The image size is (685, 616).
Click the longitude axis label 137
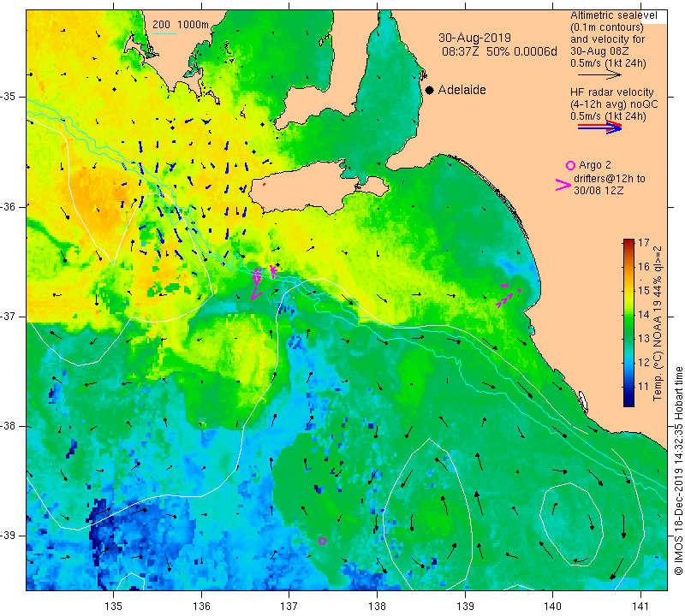289,606
